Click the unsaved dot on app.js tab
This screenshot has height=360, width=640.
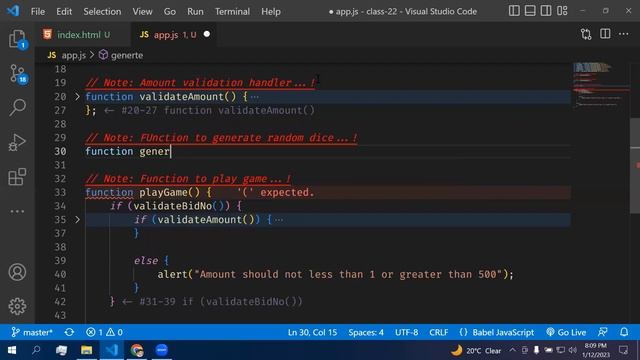207,34
